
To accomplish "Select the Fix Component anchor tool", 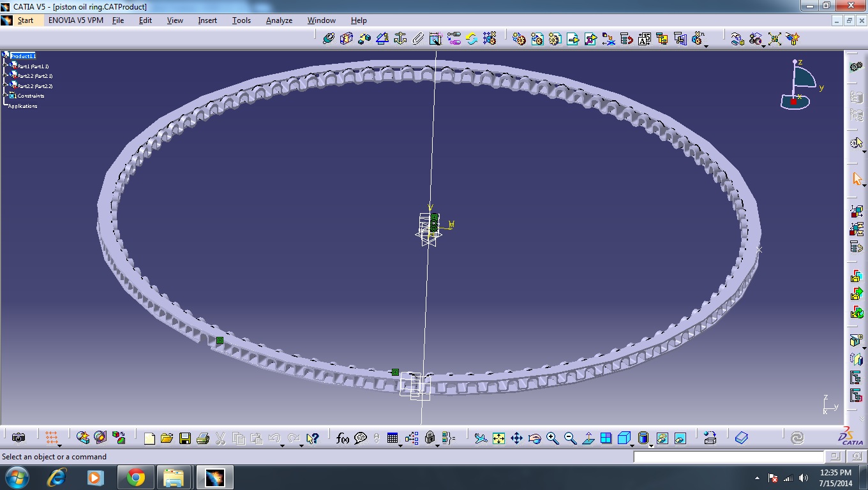I will click(x=400, y=38).
